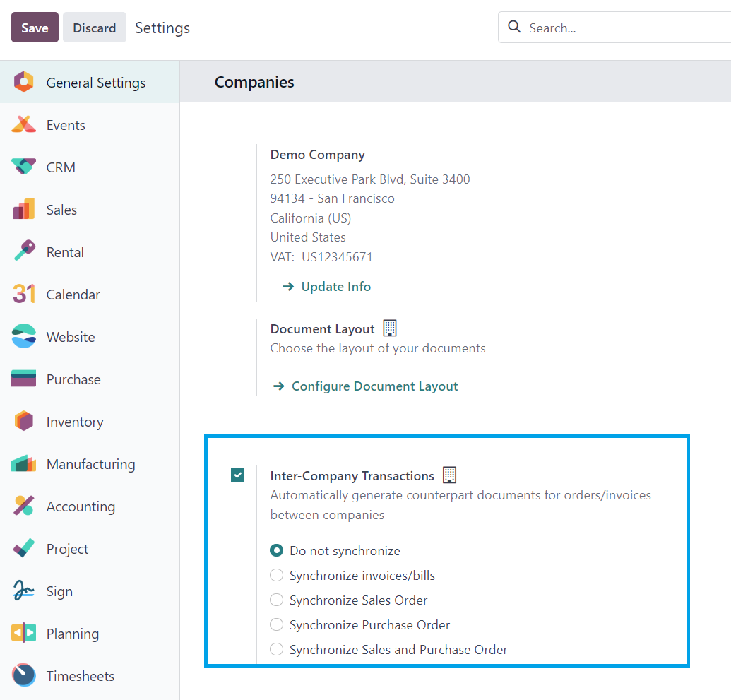731x700 pixels.
Task: Click the CRM handshake icon
Action: [24, 167]
